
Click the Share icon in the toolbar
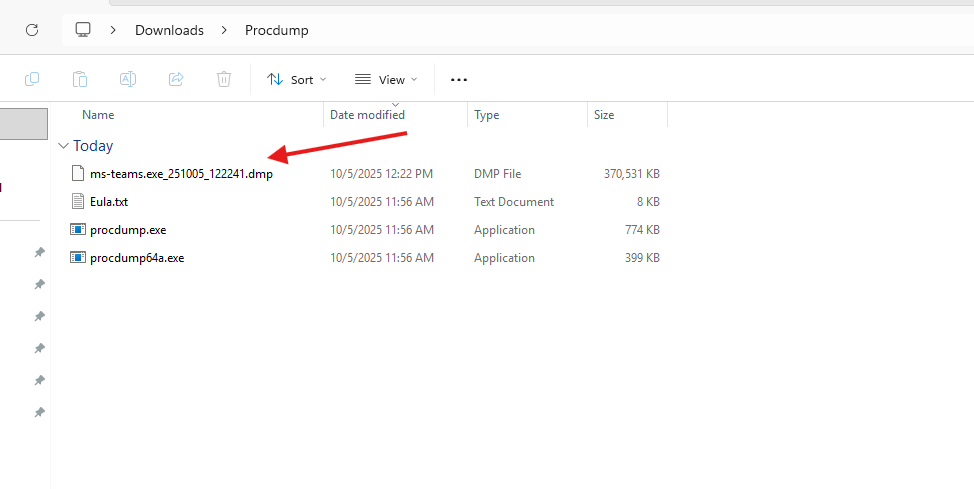click(176, 79)
